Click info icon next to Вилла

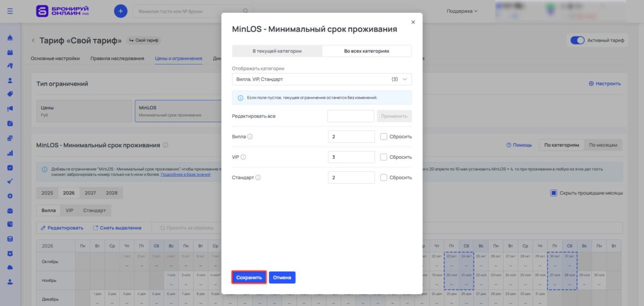250,136
